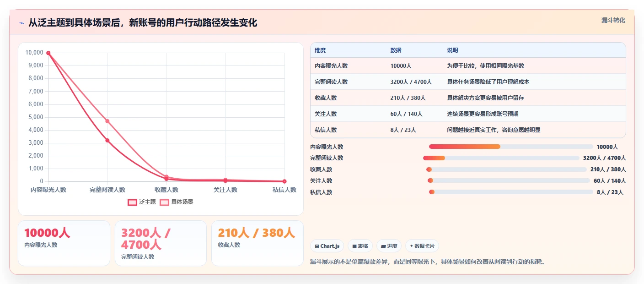Screen dimensions: 644x284
Task: Click the note 为便于比较，使用相同曝光基数
Action: pos(485,66)
